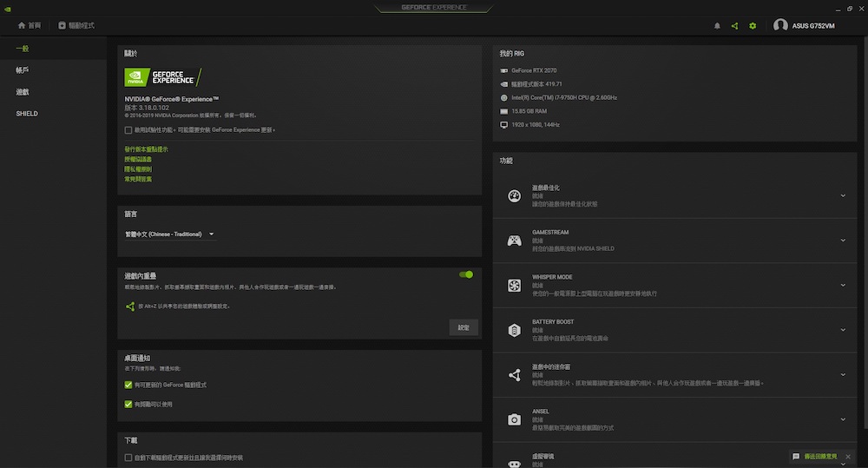Click the ASUS G752VM user avatar
The width and height of the screenshot is (868, 468).
pos(780,26)
